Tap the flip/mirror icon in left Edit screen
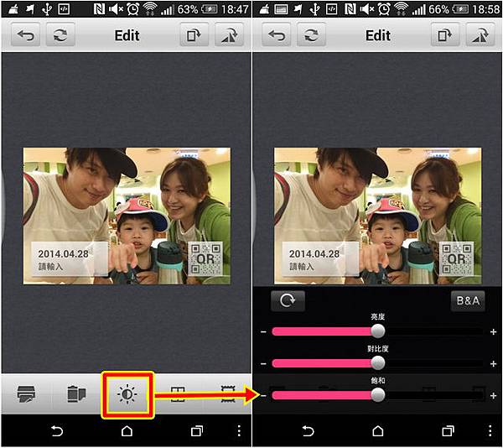This screenshot has height=448, width=503. 229,35
